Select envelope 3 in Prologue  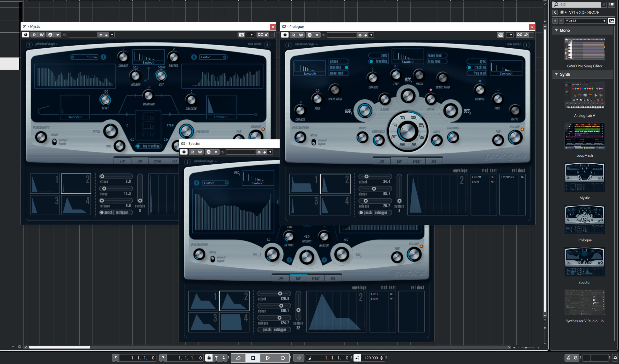(304, 205)
